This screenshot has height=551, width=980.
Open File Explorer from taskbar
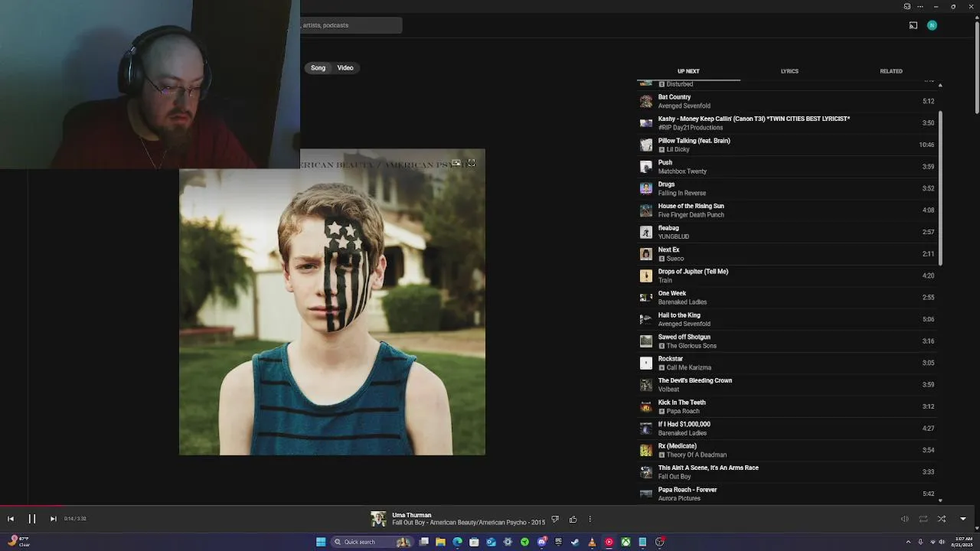click(x=440, y=542)
